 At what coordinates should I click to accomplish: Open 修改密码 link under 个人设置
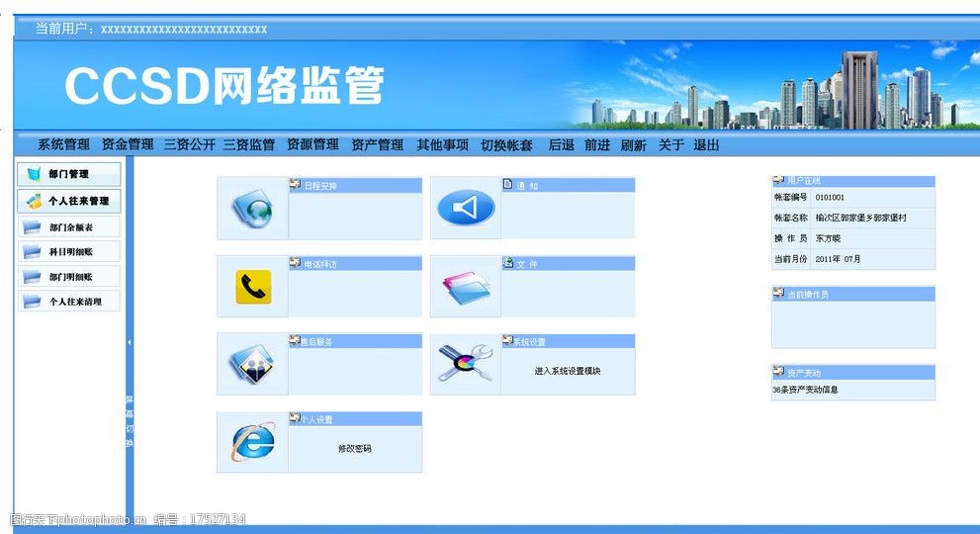pyautogui.click(x=354, y=448)
